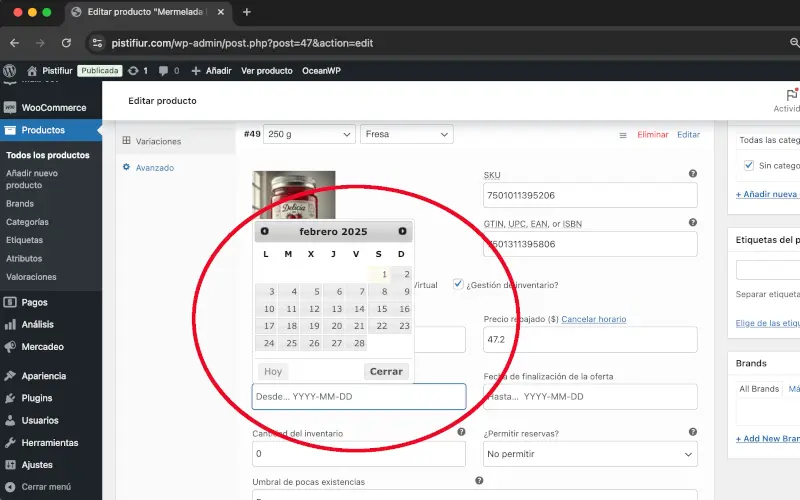The width and height of the screenshot is (800, 500).
Task: Open Todos los productos submenu item
Action: [47, 155]
